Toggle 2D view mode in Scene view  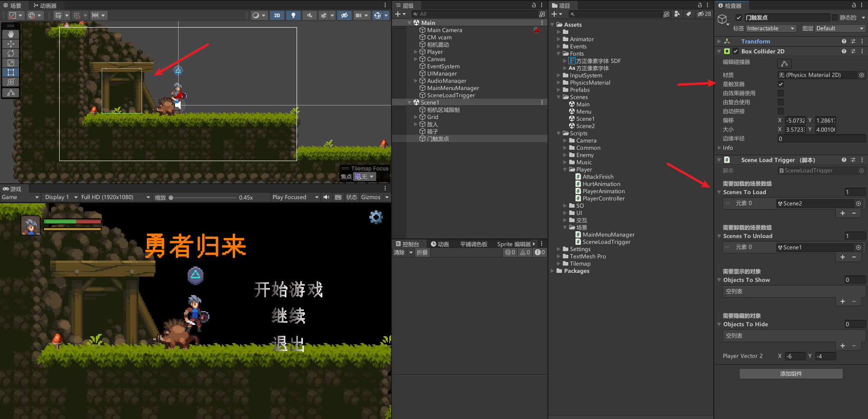[277, 15]
